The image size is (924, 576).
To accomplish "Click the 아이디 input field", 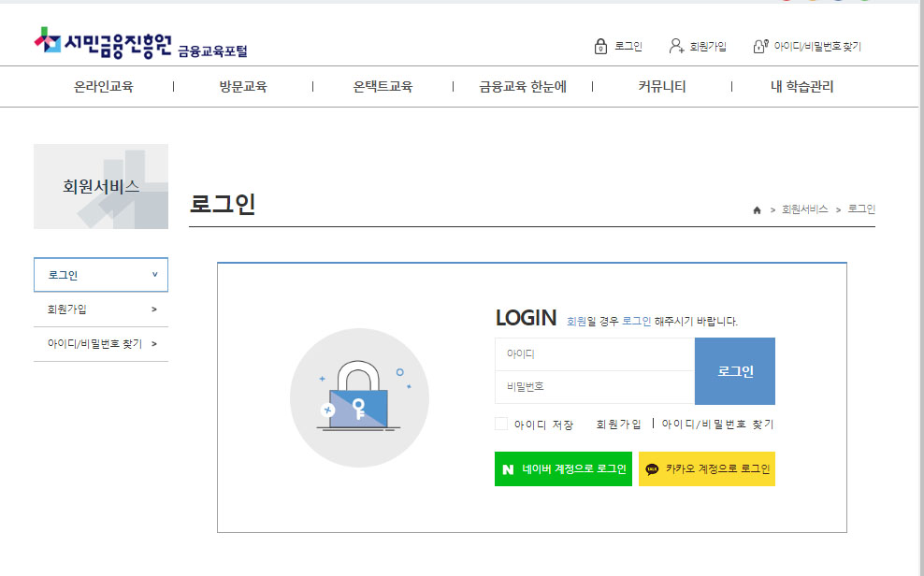I will coord(595,354).
